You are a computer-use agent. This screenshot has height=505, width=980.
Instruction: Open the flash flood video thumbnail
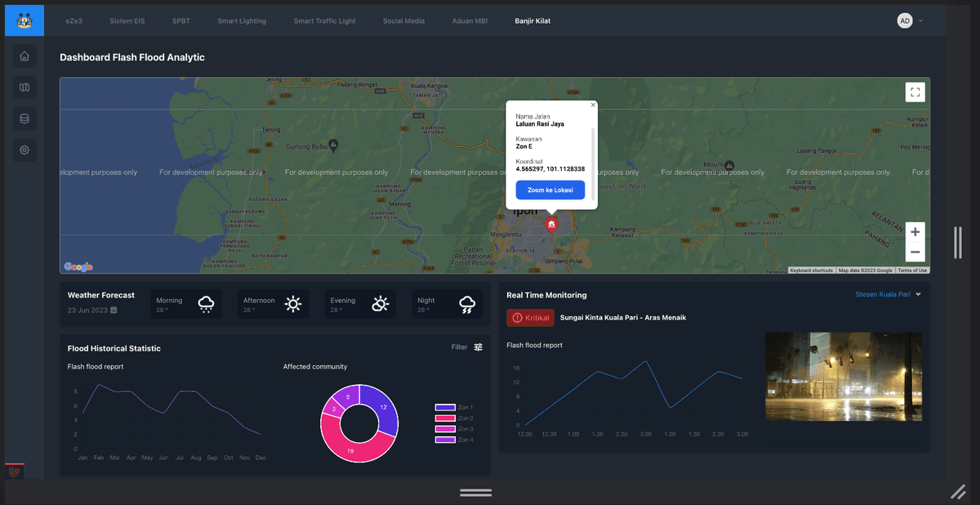click(843, 377)
